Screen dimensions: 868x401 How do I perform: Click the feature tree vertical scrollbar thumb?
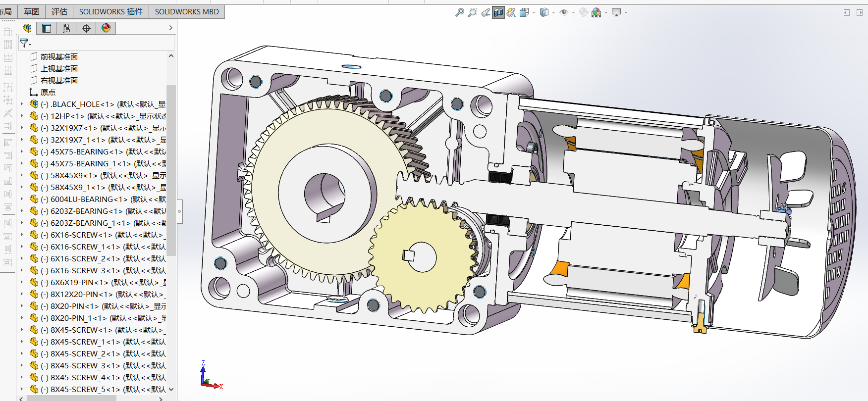tap(171, 170)
